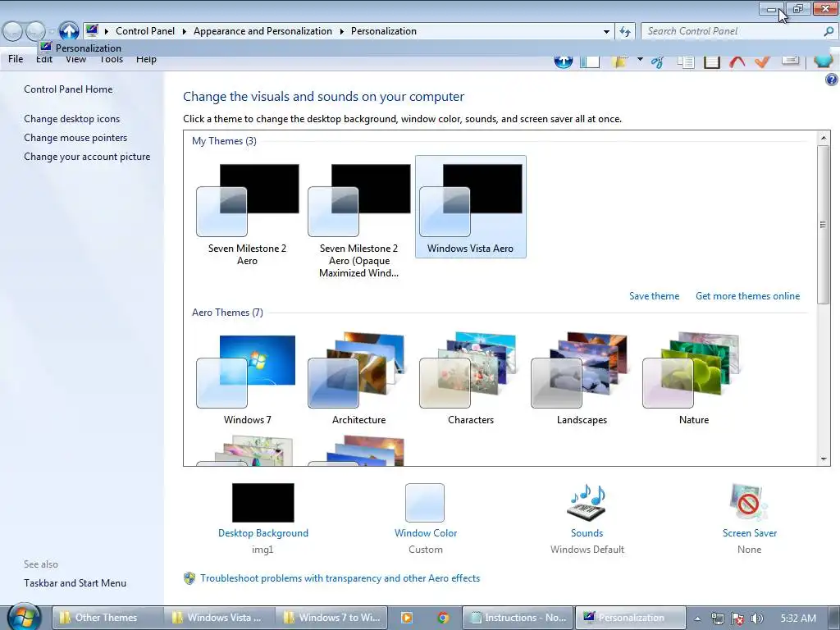Click the Forward navigation button

tap(35, 32)
